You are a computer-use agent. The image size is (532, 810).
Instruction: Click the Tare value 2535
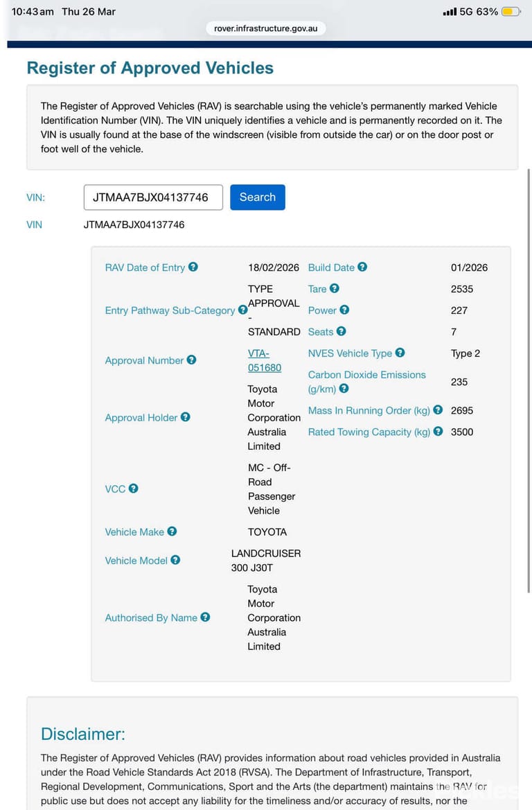pyautogui.click(x=462, y=289)
